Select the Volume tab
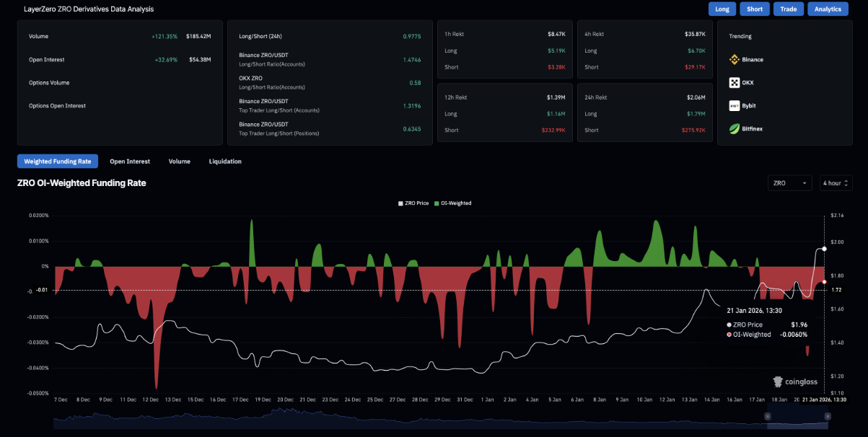 click(180, 162)
